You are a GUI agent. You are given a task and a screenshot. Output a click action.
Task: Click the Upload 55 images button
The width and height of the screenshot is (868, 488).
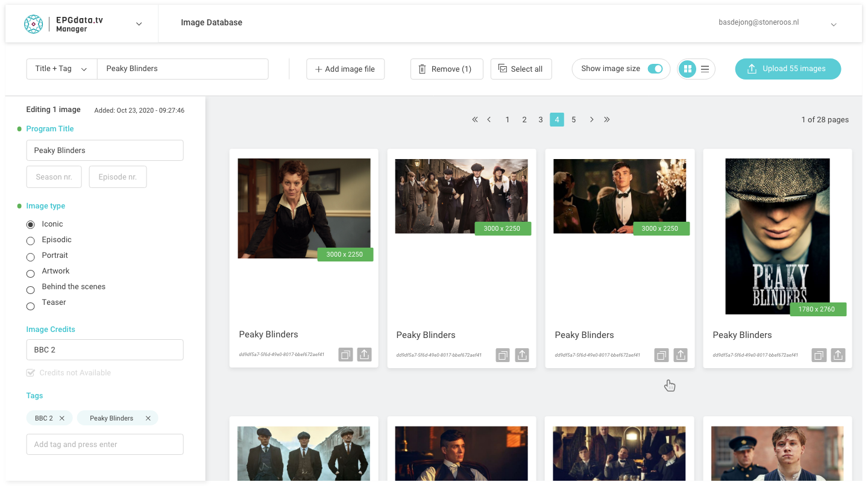788,69
